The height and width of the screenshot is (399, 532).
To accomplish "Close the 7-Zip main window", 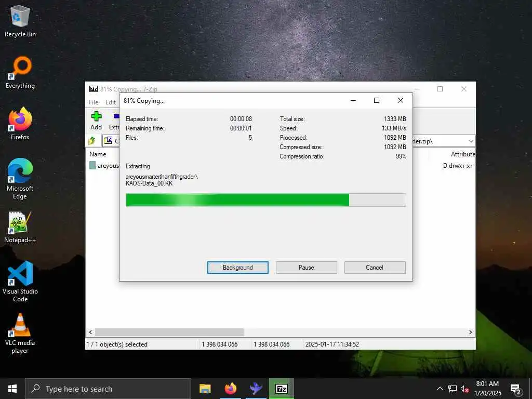I will (464, 89).
